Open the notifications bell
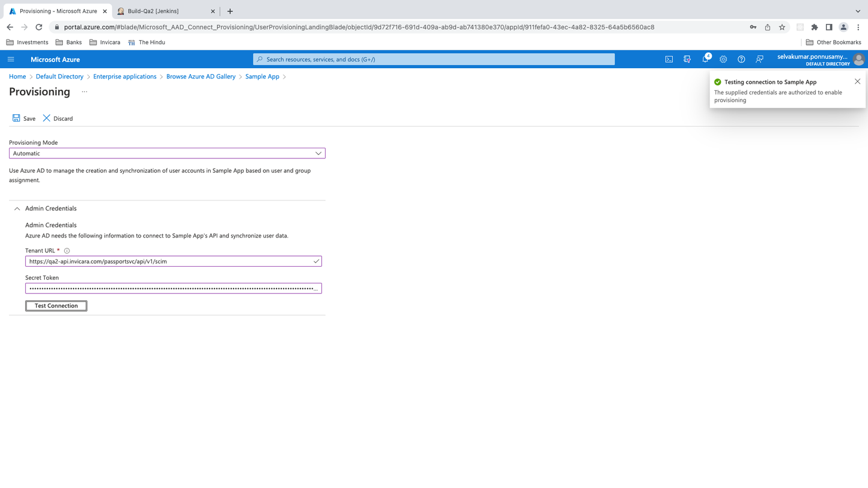The height and width of the screenshot is (488, 868). tap(705, 59)
